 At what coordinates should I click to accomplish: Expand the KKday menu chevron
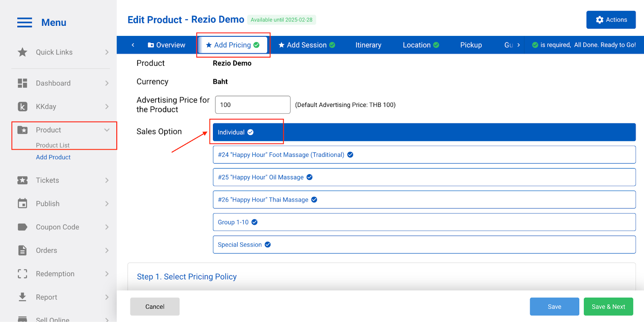pyautogui.click(x=107, y=106)
